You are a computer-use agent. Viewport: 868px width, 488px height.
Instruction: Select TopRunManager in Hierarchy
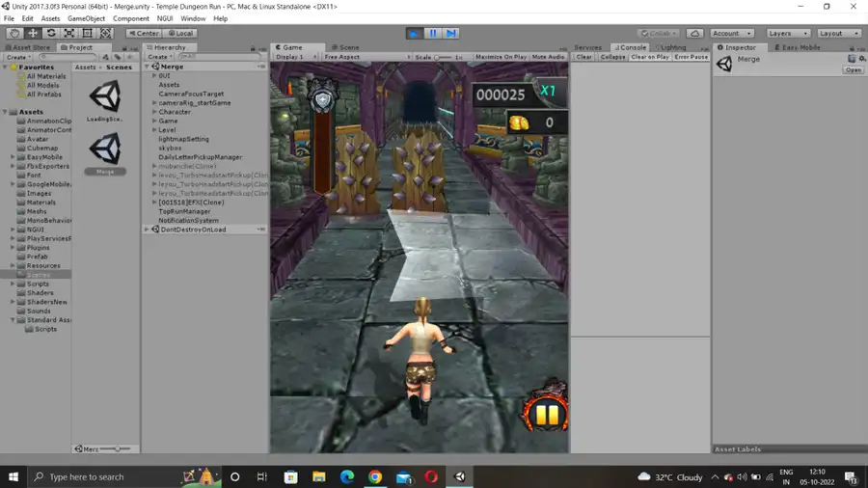(x=184, y=211)
